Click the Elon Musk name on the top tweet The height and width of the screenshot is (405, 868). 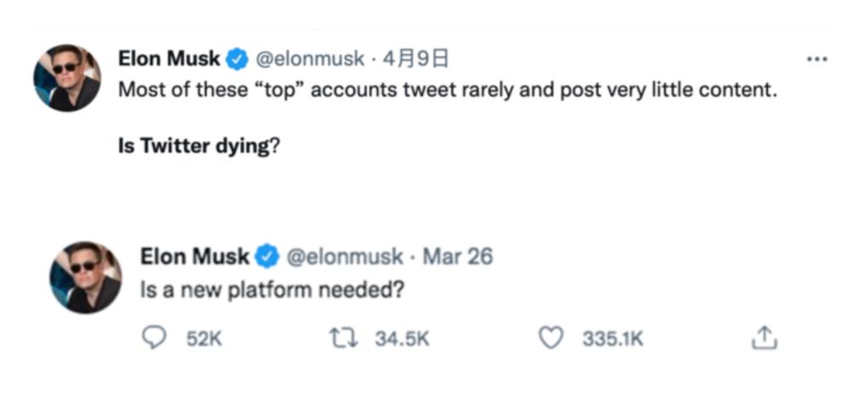[169, 59]
